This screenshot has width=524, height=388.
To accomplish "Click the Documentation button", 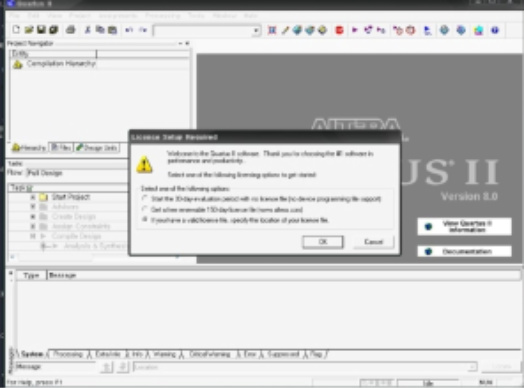I will [465, 252].
